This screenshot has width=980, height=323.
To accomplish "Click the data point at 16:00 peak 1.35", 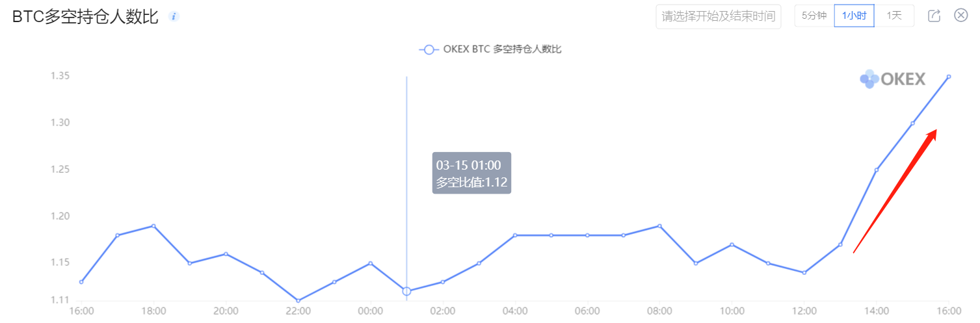I will tap(949, 77).
